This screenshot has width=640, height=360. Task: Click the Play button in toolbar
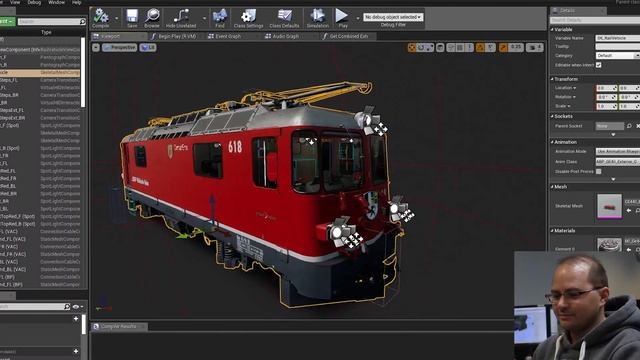pos(342,18)
